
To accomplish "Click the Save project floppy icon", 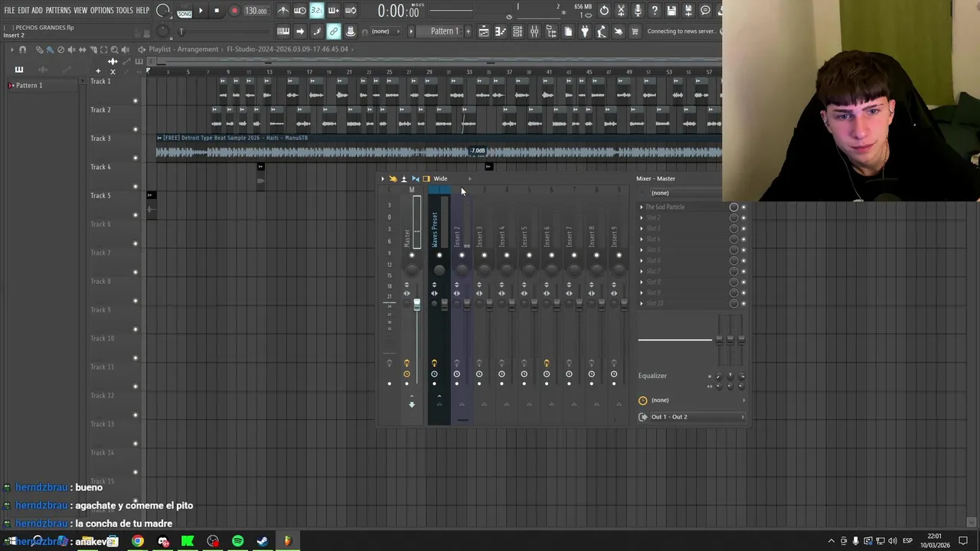I will (x=671, y=11).
